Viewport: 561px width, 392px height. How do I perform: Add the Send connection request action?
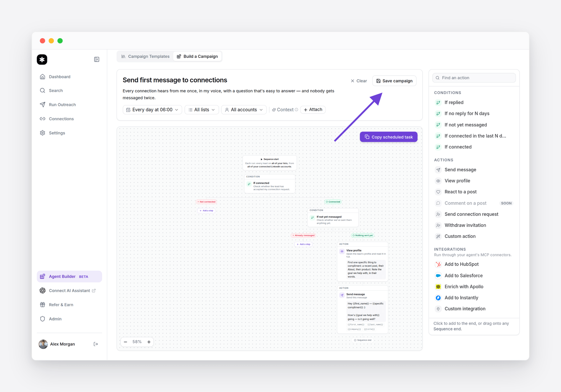point(474,214)
